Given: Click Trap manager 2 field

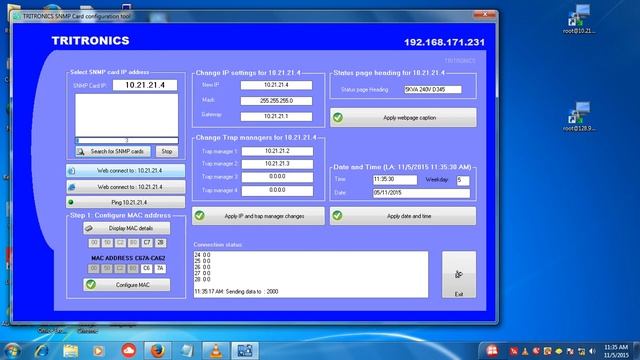Looking at the screenshot, I should [277, 164].
